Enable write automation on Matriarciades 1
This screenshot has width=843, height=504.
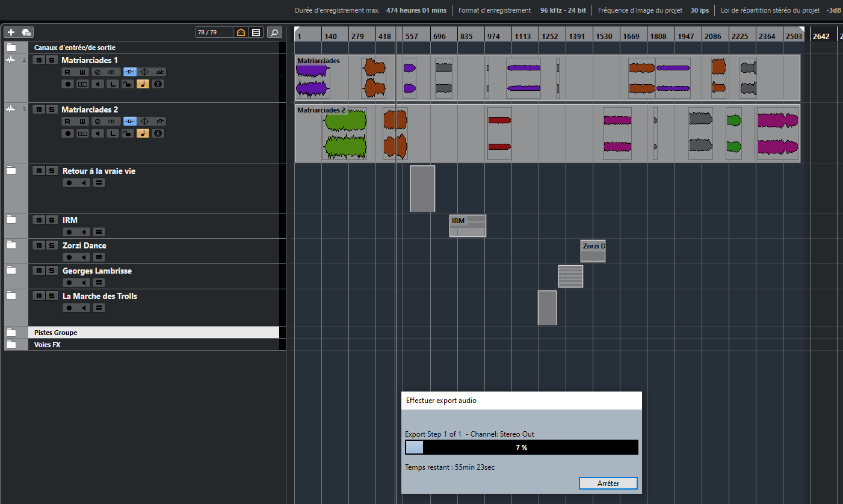pos(82,72)
